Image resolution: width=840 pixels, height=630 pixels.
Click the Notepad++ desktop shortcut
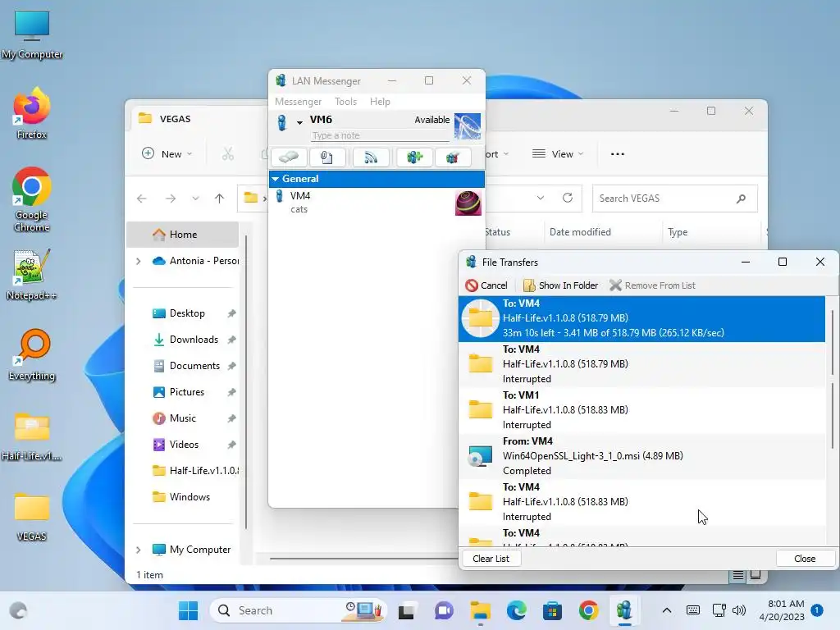(32, 274)
